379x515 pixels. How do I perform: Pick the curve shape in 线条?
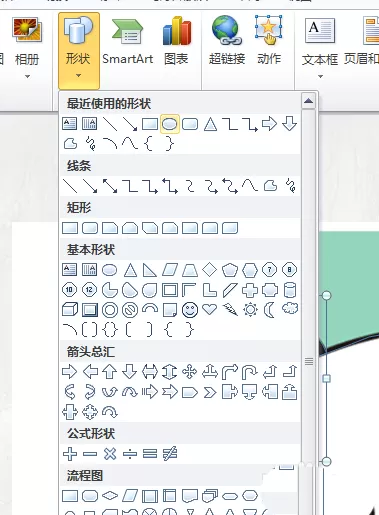point(250,185)
